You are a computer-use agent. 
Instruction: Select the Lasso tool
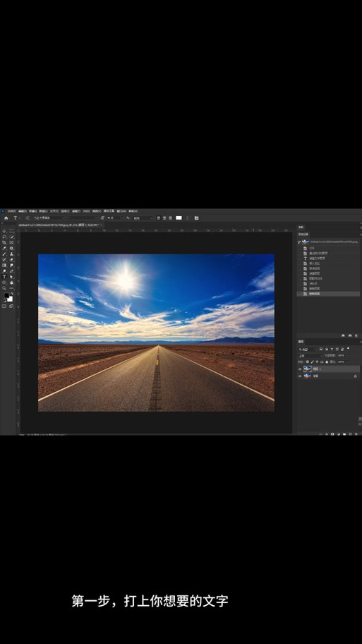pyautogui.click(x=4, y=237)
